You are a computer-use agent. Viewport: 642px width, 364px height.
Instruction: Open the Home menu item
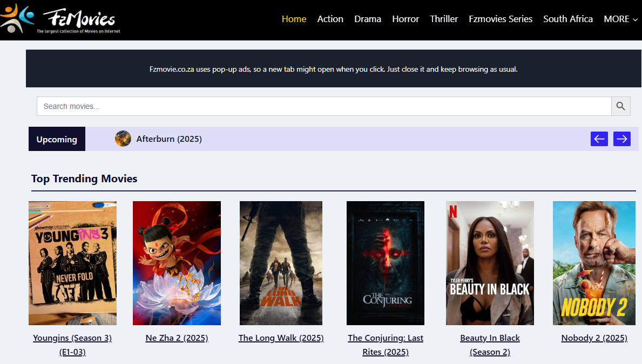click(x=294, y=19)
